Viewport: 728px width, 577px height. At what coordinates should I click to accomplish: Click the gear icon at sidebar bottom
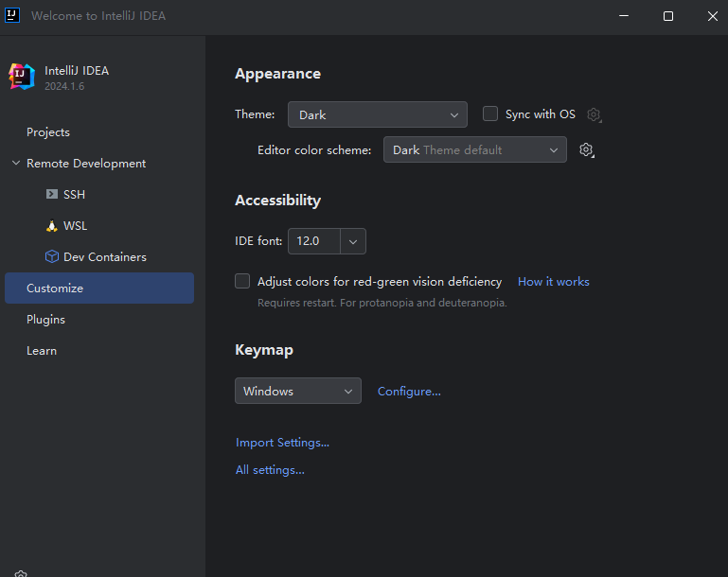tap(21, 574)
